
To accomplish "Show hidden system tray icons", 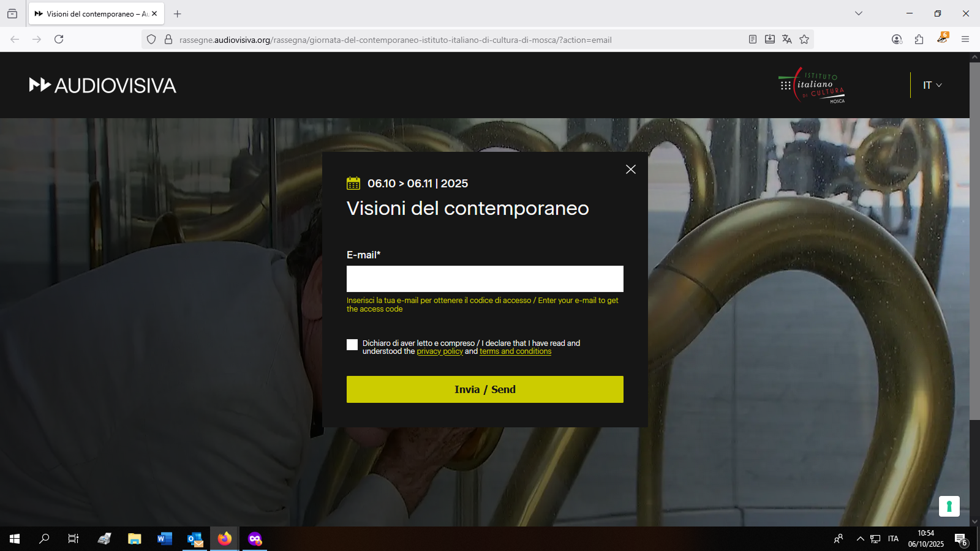I will pyautogui.click(x=860, y=539).
